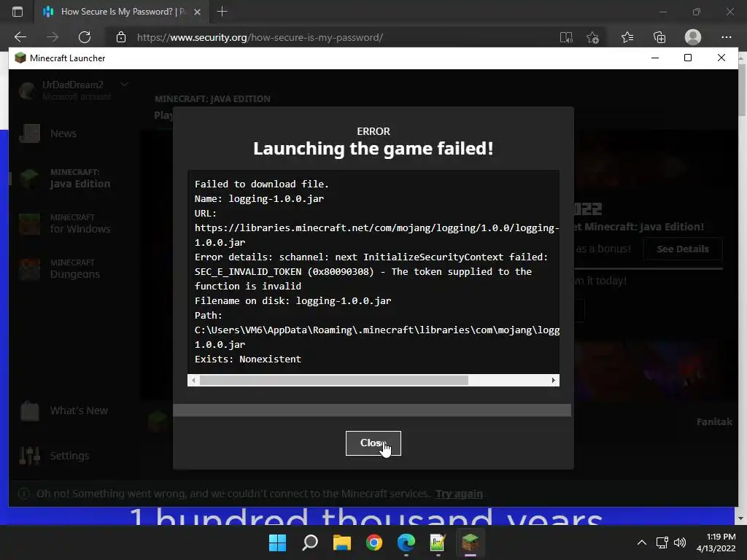
Task: Click the browser page scroll down arrow
Action: [740, 518]
